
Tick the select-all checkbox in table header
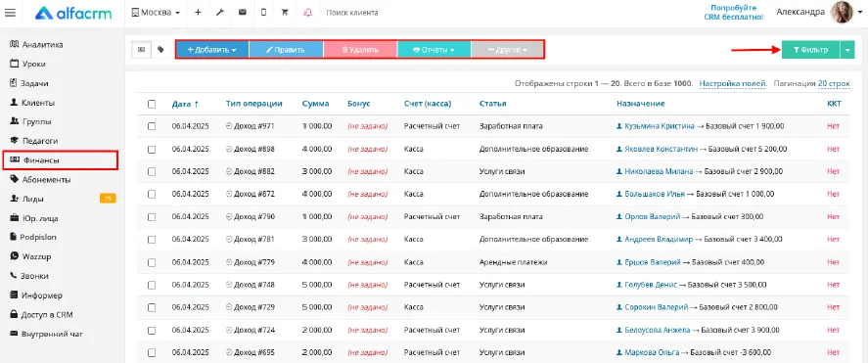152,104
